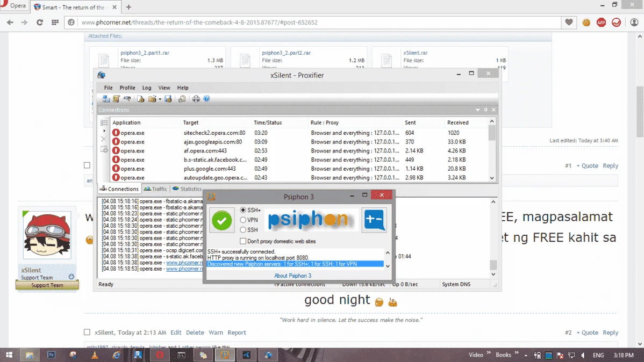Click Edit link on xSilent post
The height and width of the screenshot is (362, 644).
point(176,332)
